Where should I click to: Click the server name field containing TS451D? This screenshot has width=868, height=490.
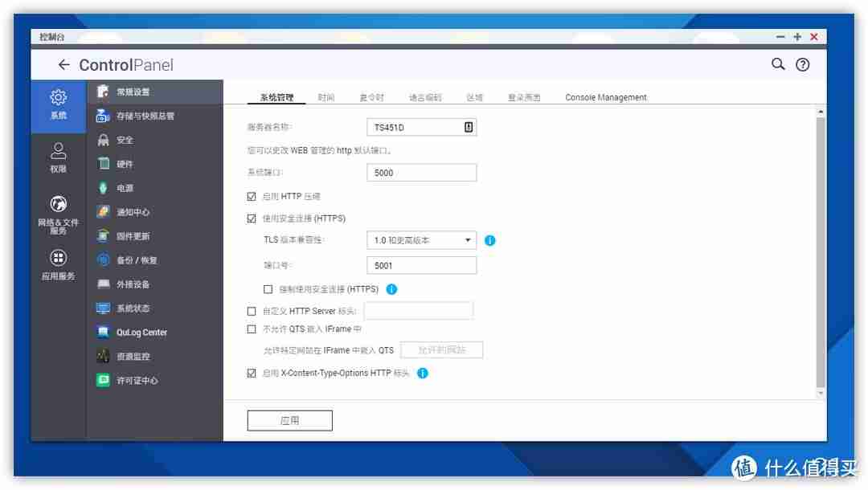coord(421,127)
